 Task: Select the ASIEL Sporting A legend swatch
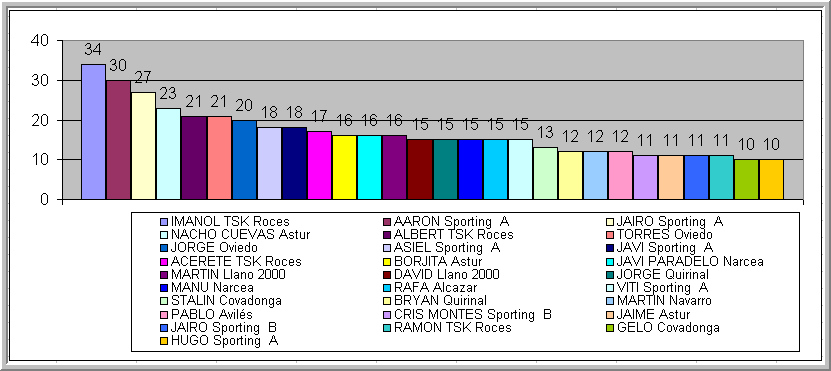pos(388,248)
